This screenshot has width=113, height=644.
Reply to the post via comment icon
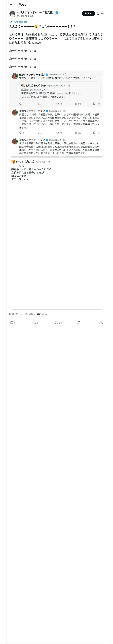pyautogui.click(x=12, y=323)
